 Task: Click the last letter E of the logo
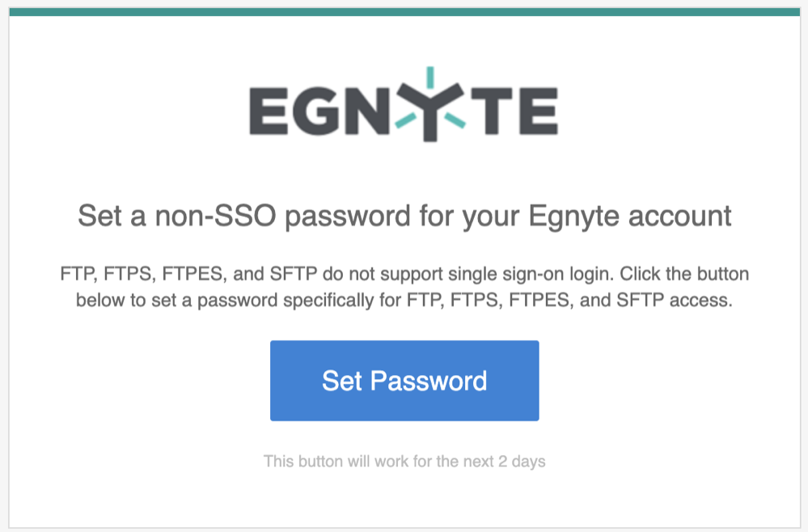(x=539, y=112)
